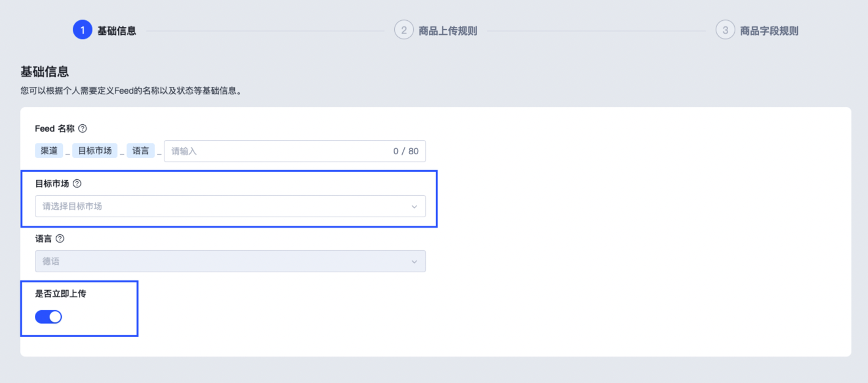The width and height of the screenshot is (868, 383).
Task: Click the 是否立即上传 label text
Action: [61, 294]
